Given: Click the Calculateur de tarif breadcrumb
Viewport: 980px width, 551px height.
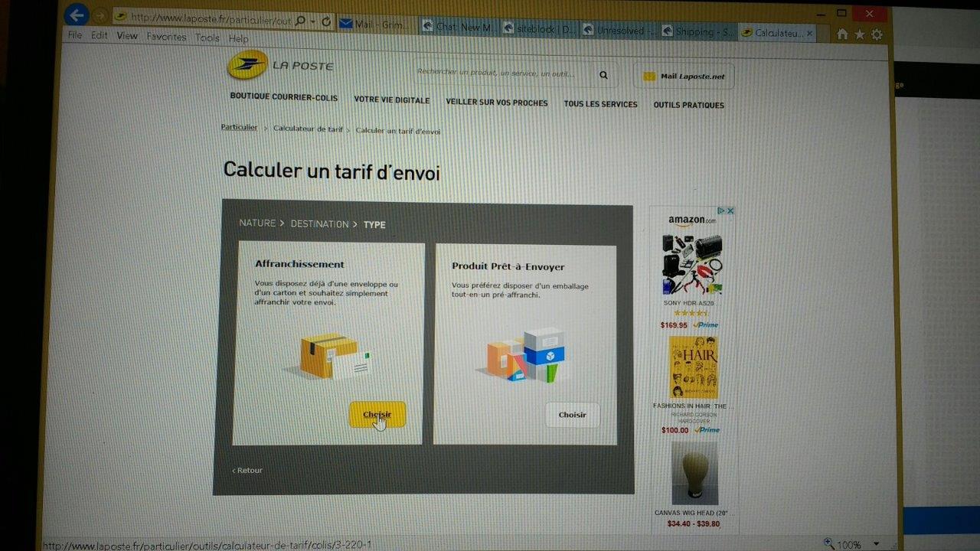Looking at the screenshot, I should [308, 129].
